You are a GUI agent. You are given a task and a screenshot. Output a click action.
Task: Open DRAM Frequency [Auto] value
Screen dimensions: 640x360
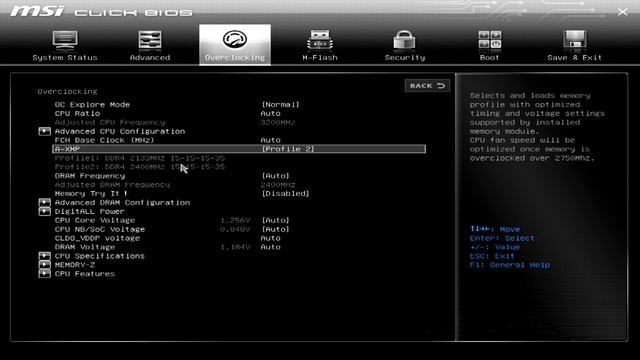click(276, 176)
